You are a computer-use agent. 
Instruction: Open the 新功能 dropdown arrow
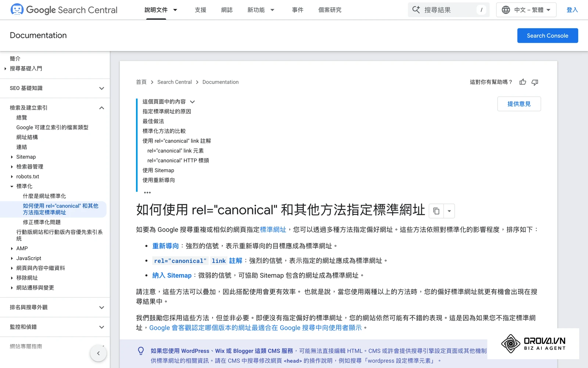pyautogui.click(x=272, y=10)
